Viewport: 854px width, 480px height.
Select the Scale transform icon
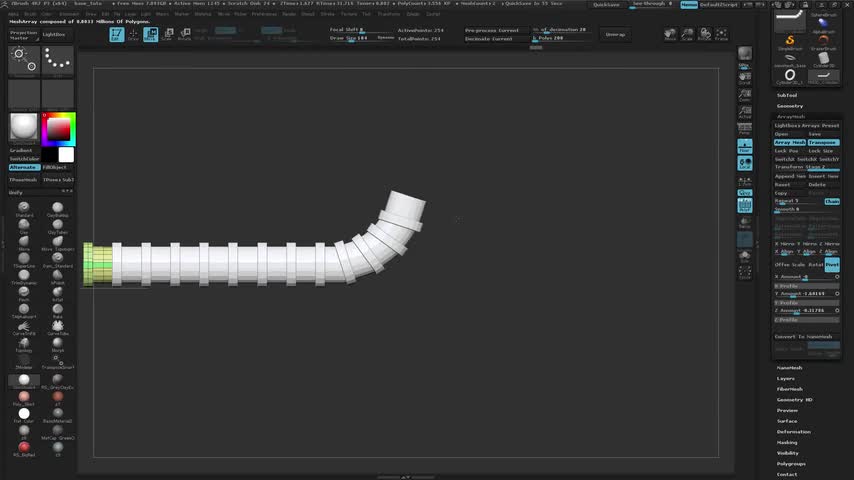coord(168,34)
